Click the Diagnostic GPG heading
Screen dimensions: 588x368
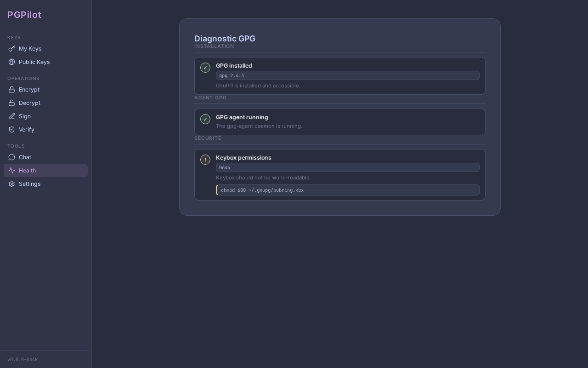click(x=225, y=39)
